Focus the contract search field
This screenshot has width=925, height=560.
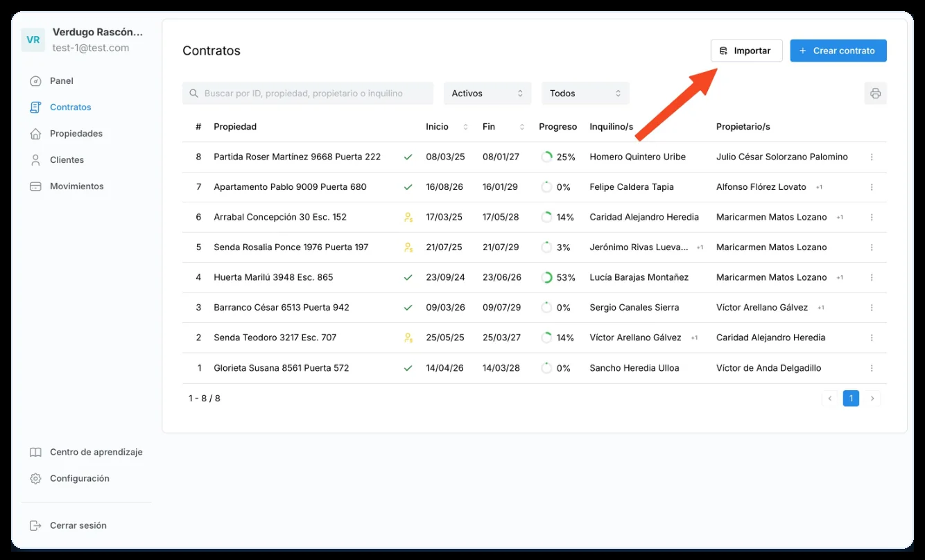pos(308,94)
